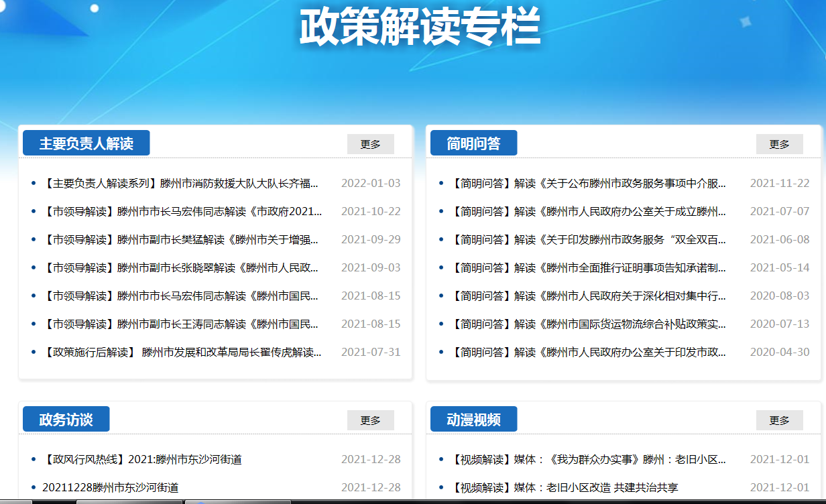Open 政风行风热线 2021 东沙河街道 link
Viewport: 826px width, 504px height.
(x=141, y=459)
